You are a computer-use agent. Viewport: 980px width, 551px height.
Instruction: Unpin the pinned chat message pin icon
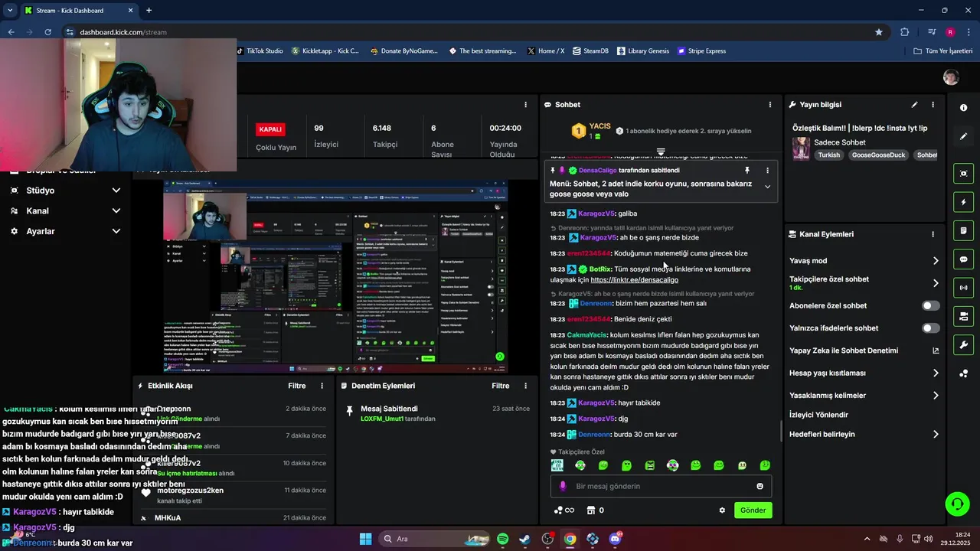pyautogui.click(x=747, y=171)
